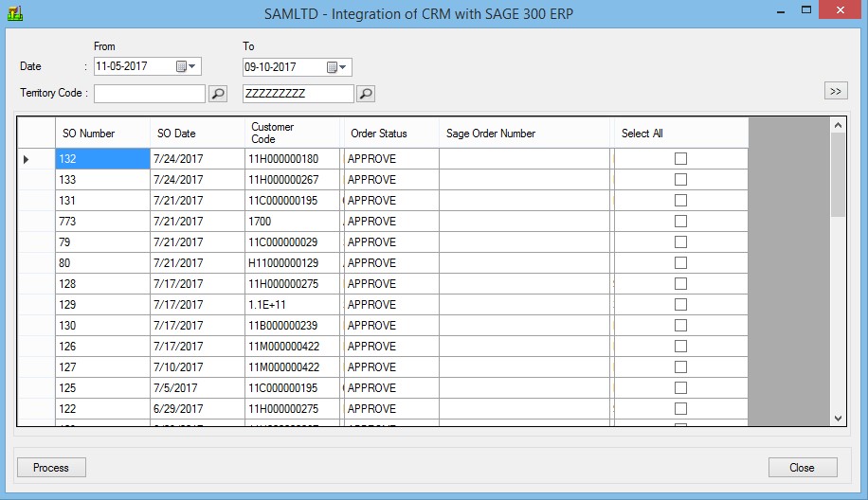
Task: Close window with red X button
Action: point(841,10)
